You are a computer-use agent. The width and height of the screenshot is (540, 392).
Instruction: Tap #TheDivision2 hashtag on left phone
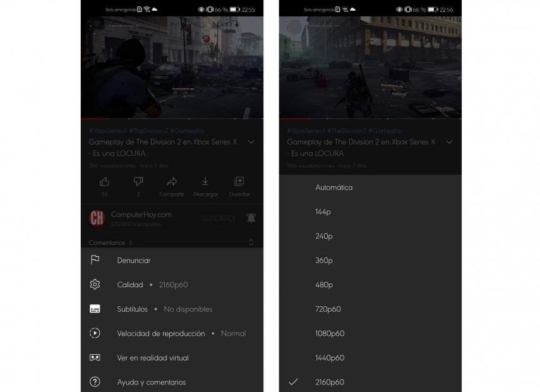[148, 131]
